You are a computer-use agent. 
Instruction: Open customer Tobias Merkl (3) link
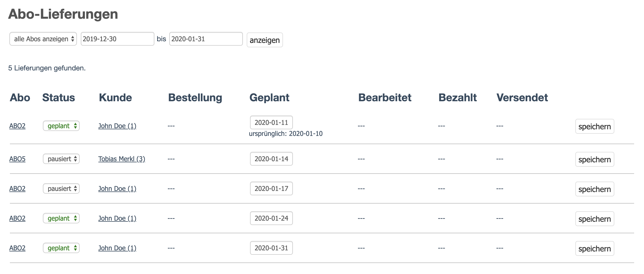[x=122, y=159]
